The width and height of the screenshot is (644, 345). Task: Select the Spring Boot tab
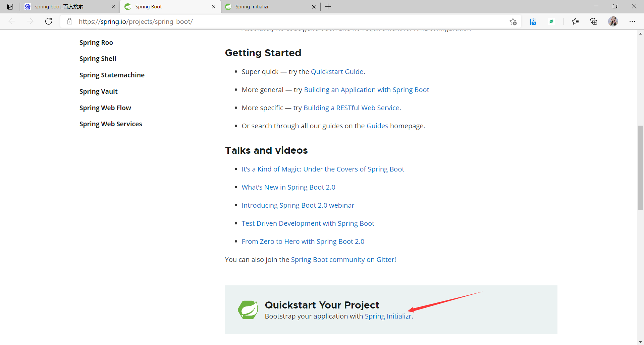tap(170, 7)
